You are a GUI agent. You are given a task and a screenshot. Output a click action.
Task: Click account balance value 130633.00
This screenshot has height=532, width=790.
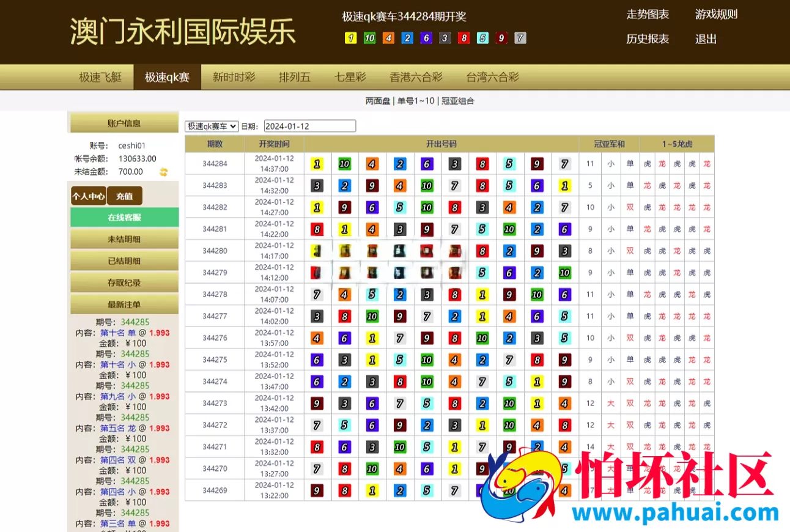[x=138, y=159]
